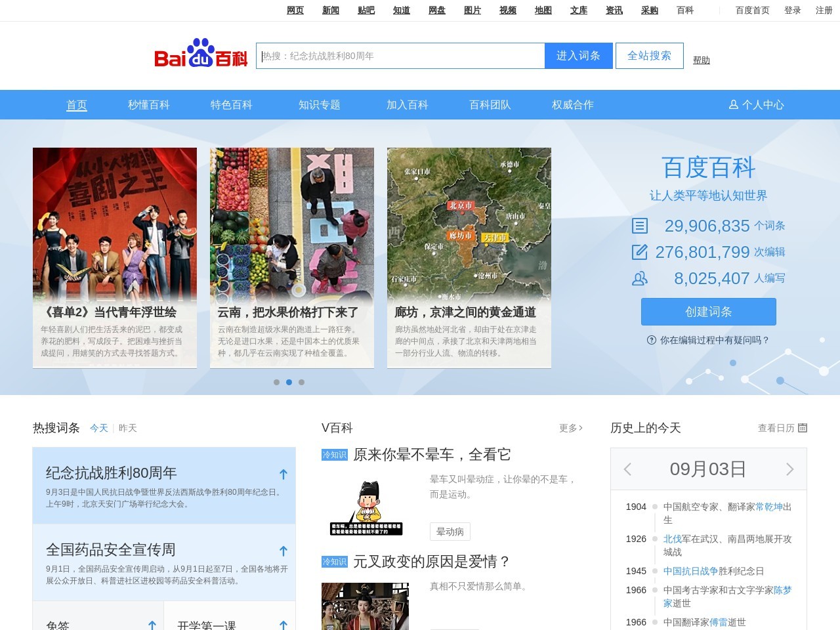Click the entry-count document icon beside 29,906,835

(639, 226)
